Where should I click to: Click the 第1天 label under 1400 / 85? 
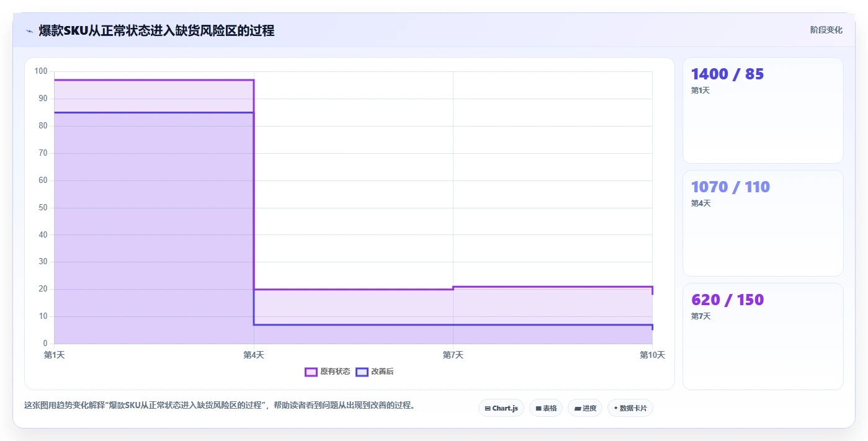pyautogui.click(x=700, y=91)
